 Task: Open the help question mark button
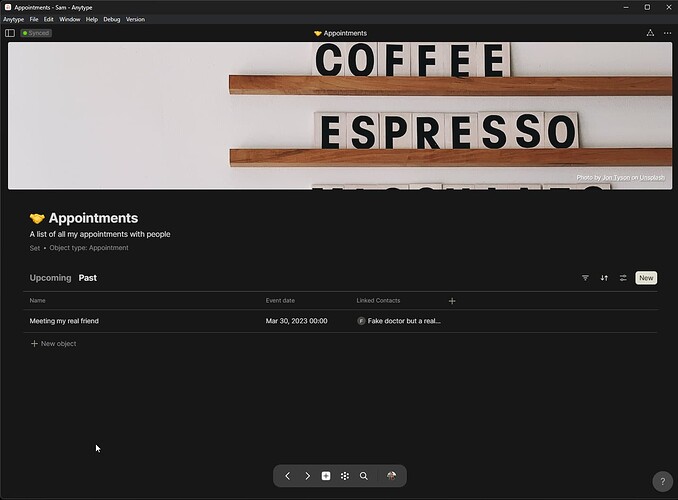(662, 481)
